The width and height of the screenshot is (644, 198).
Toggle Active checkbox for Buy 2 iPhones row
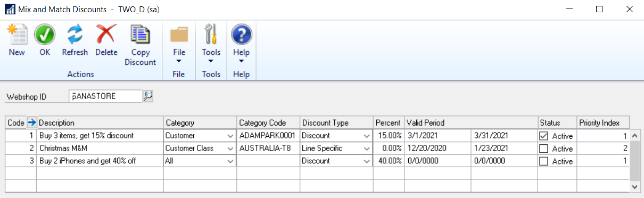pyautogui.click(x=543, y=161)
